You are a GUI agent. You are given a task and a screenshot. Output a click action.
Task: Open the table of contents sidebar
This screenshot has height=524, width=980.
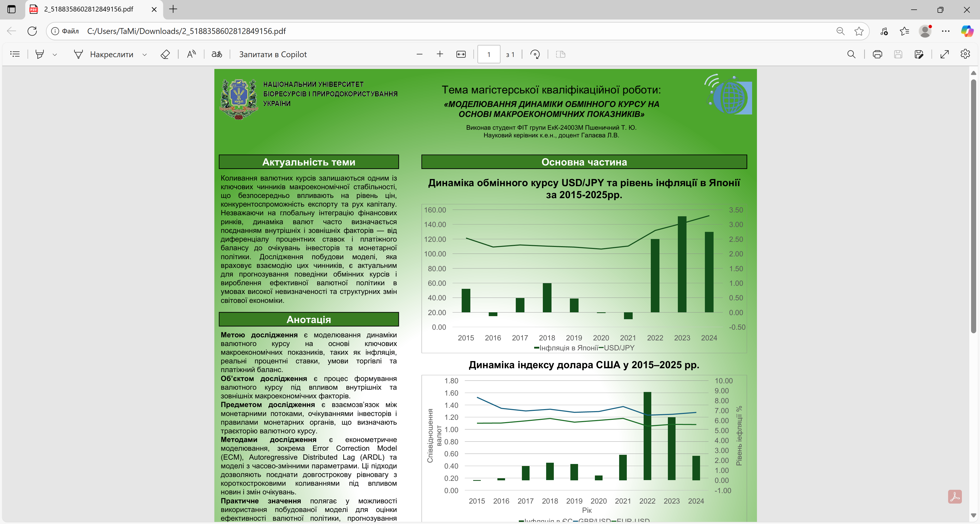coord(15,54)
